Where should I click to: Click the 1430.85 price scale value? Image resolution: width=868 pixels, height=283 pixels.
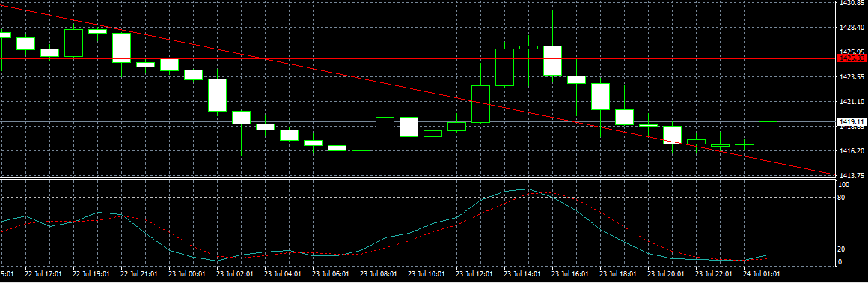pos(852,3)
